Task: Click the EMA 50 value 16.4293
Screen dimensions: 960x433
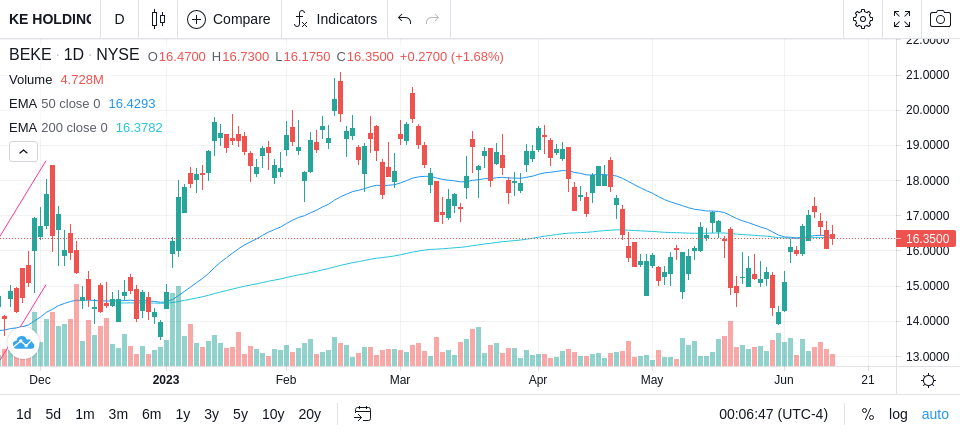Action: (132, 104)
